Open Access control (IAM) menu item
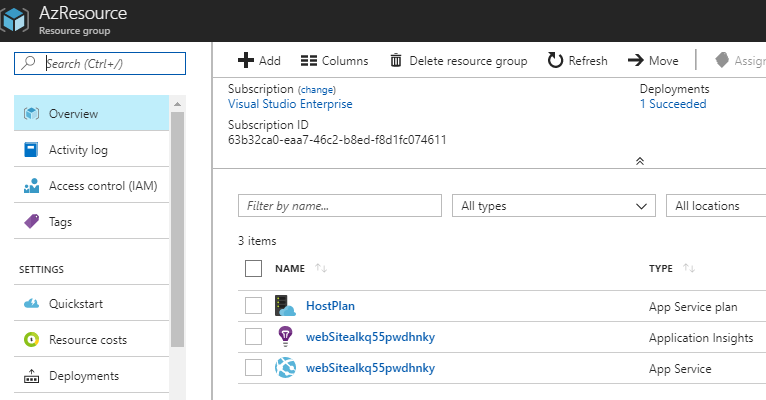Screen dimensions: 766x400 click(x=91, y=186)
